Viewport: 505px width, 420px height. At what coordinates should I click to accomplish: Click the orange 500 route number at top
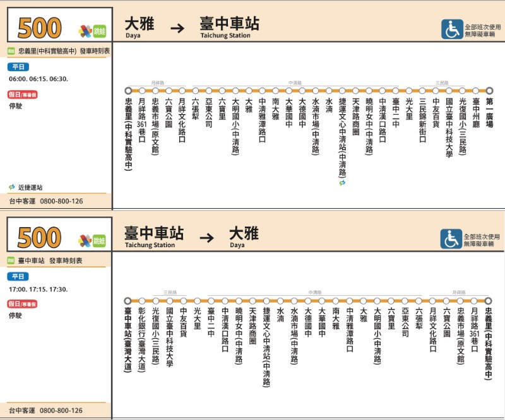pyautogui.click(x=40, y=28)
